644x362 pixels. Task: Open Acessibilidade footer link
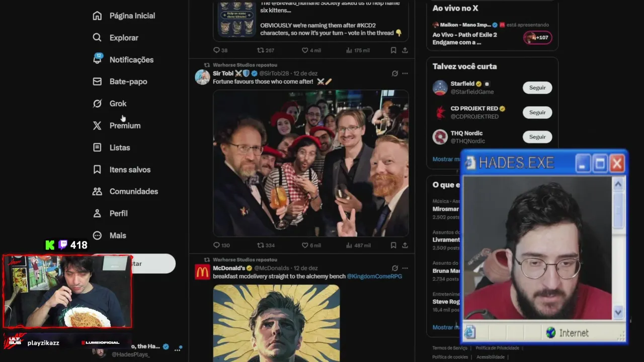pyautogui.click(x=491, y=357)
